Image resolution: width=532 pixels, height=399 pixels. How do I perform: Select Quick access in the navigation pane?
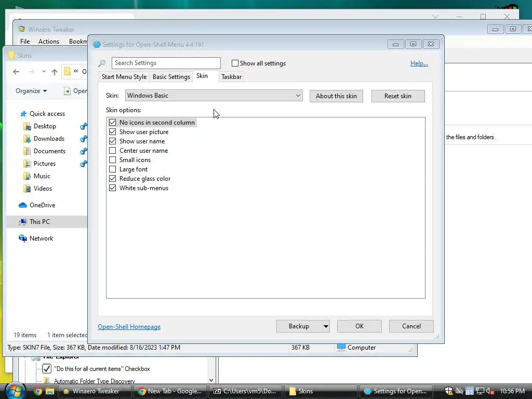pyautogui.click(x=47, y=114)
